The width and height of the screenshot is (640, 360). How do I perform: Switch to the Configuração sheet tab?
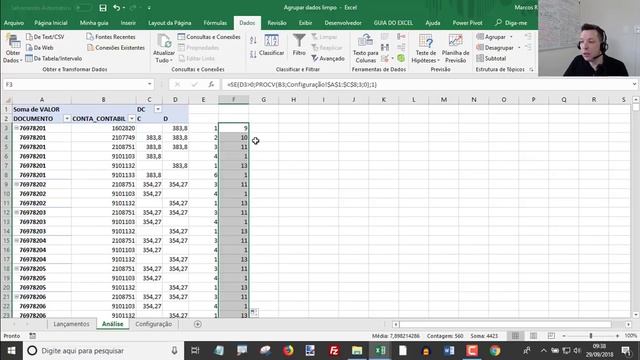[153, 324]
